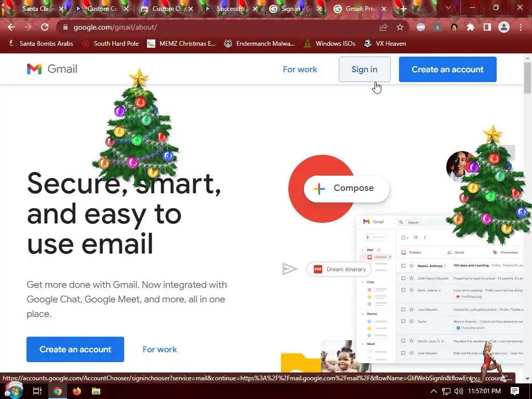Viewport: 532px width, 399px height.
Task: Click the forward navigation arrow
Action: tap(28, 27)
